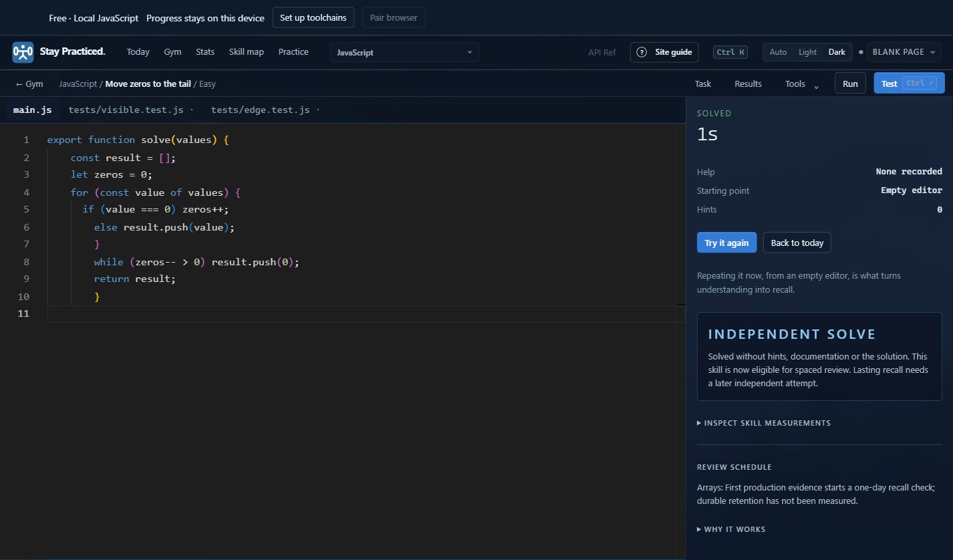Click the blue Test button
953x560 pixels.
pos(909,84)
